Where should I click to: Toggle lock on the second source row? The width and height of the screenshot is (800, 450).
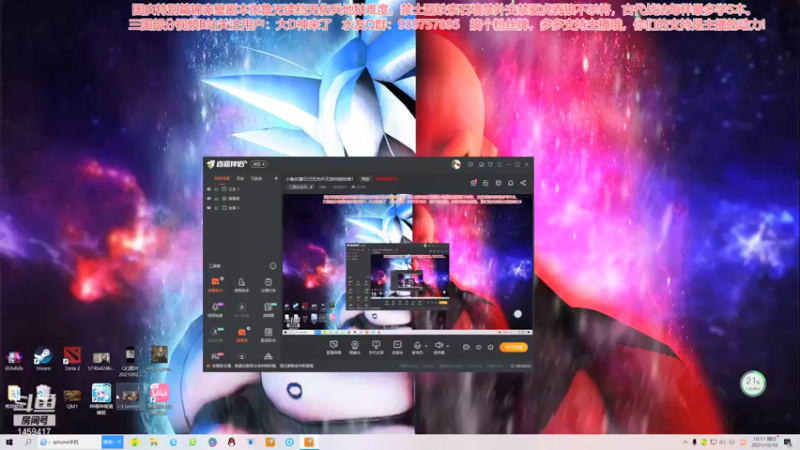216,198
